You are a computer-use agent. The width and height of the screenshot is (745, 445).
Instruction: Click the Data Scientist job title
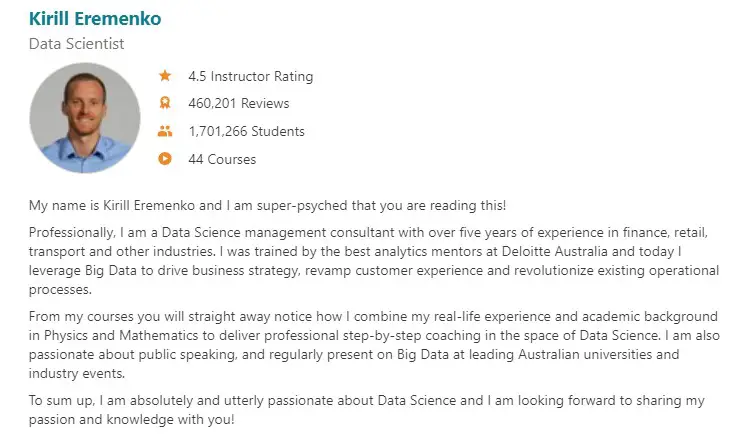click(76, 44)
